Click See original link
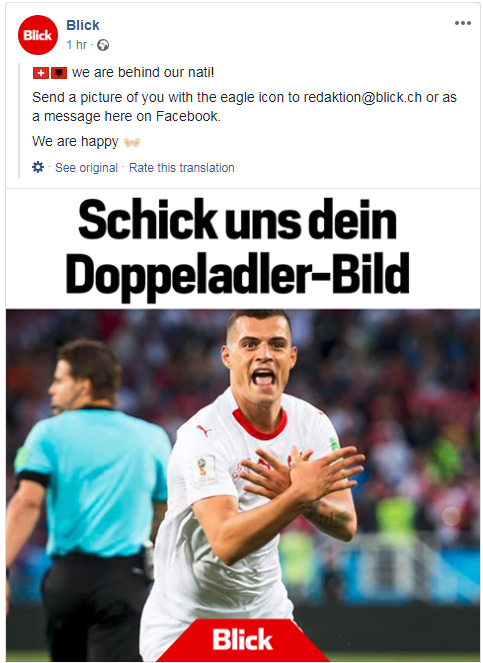The height and width of the screenshot is (663, 483). 86,168
